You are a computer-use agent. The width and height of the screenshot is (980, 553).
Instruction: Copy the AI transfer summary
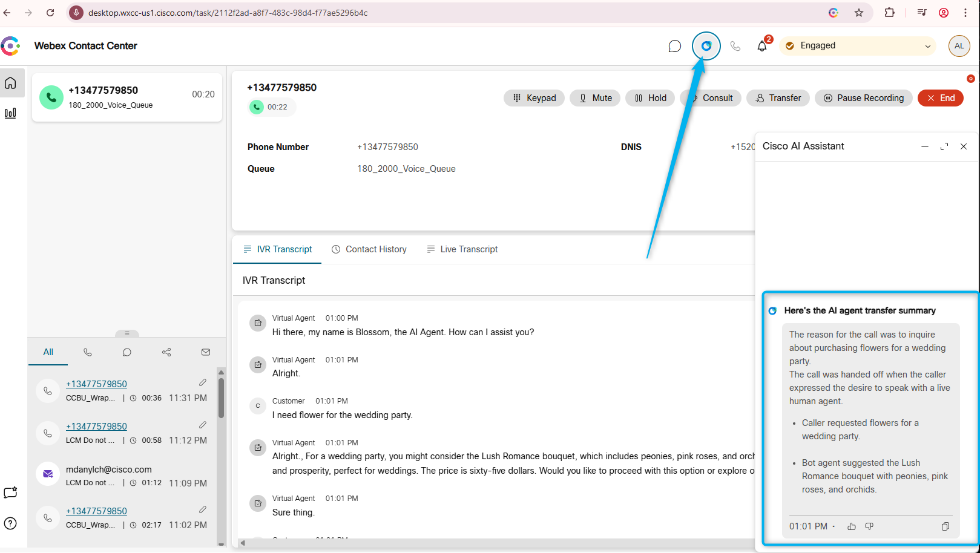click(945, 526)
